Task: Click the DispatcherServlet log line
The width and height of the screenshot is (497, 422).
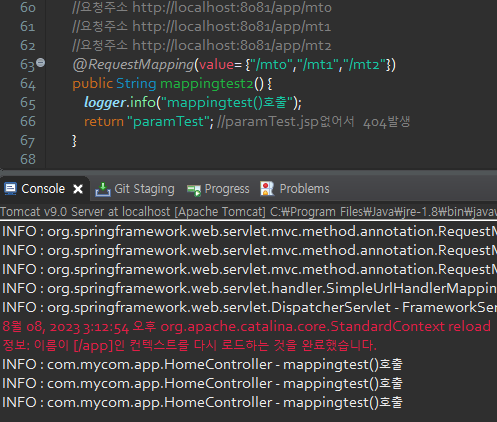Action: click(248, 308)
